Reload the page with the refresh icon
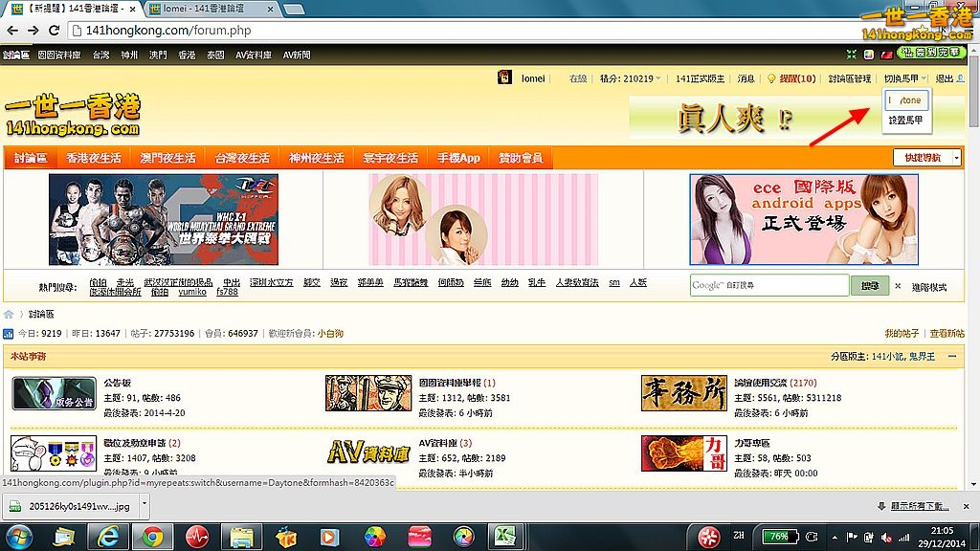 (x=55, y=30)
